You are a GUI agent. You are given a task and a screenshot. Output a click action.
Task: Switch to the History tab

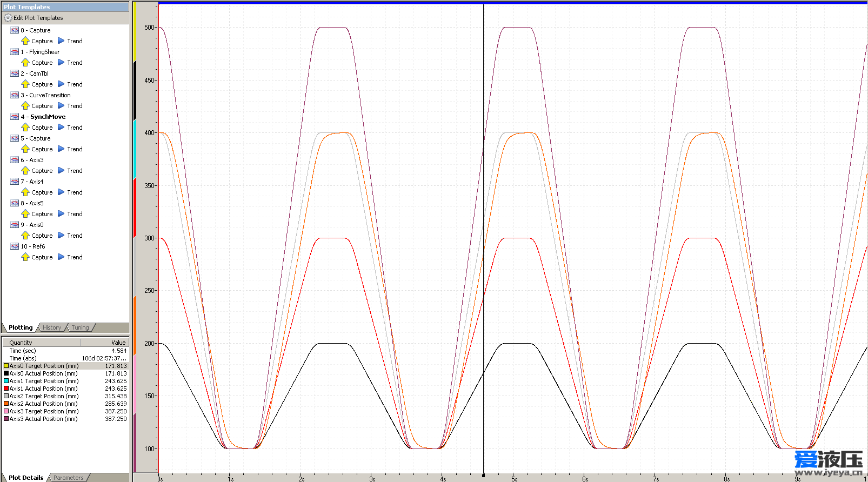[x=52, y=327]
